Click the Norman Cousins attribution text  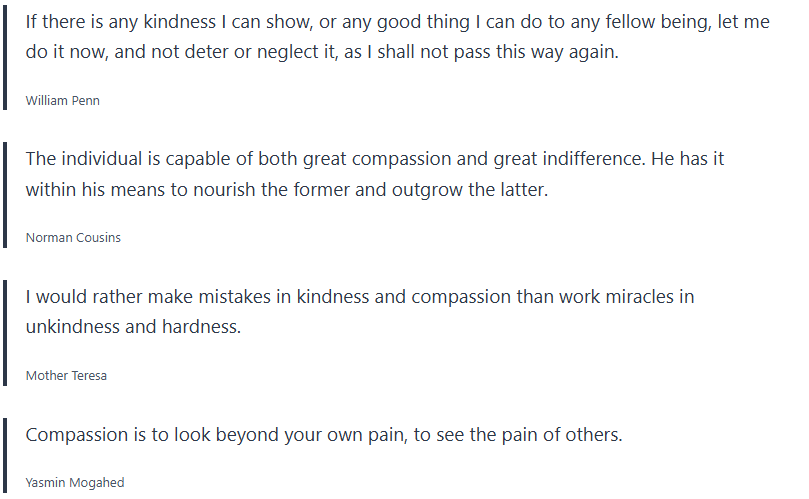(73, 238)
